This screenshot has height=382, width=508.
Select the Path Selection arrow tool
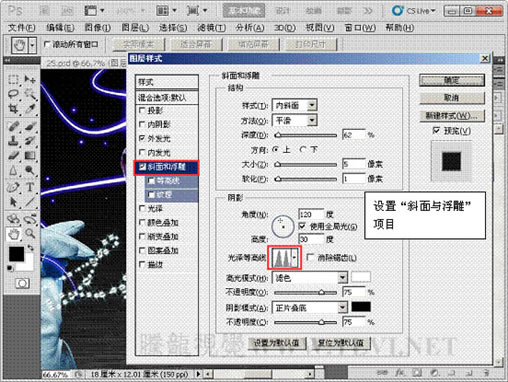13,202
